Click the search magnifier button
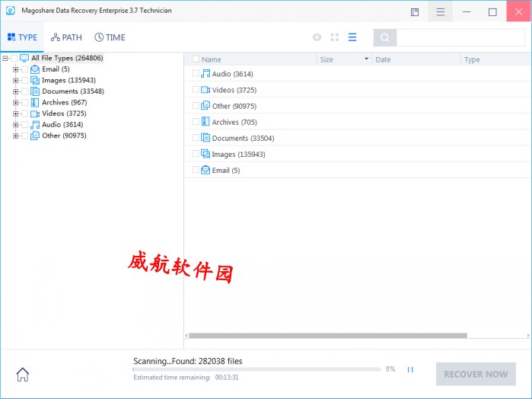This screenshot has width=532, height=399. click(385, 37)
